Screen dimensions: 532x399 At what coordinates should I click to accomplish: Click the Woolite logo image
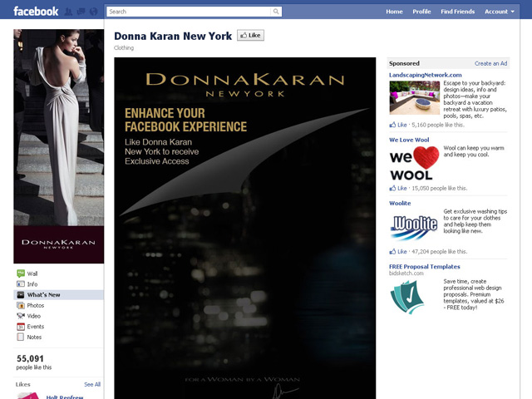414,227
